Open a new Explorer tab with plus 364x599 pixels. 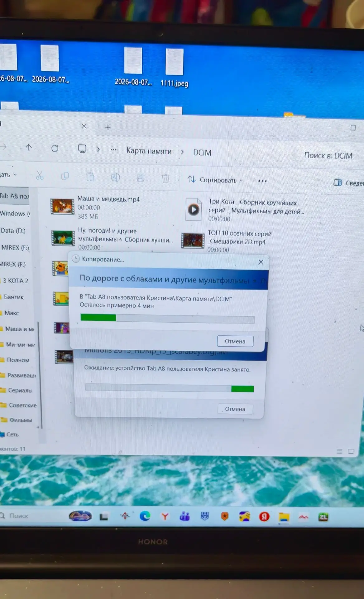(x=108, y=127)
